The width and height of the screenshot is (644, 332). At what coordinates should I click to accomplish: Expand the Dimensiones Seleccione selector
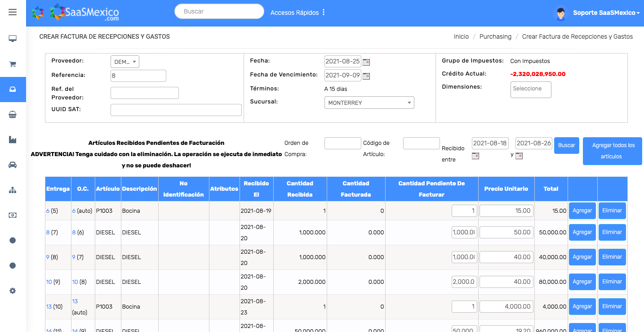[531, 90]
